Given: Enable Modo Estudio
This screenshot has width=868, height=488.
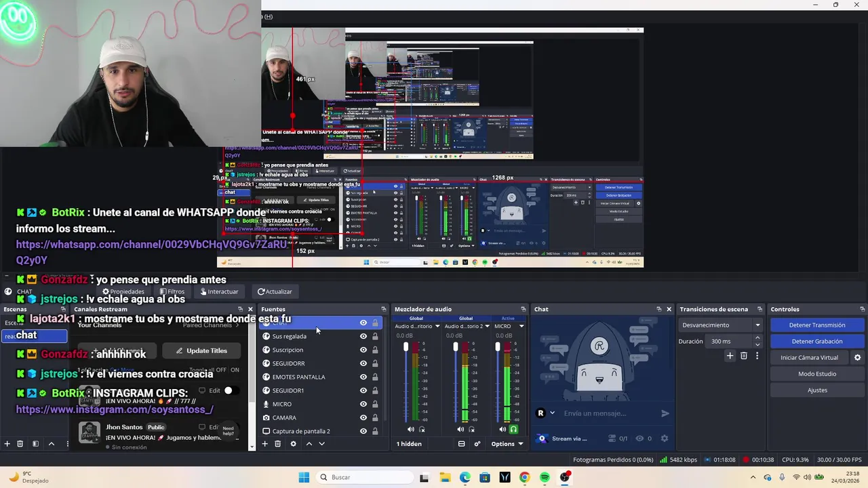Looking at the screenshot, I should [x=817, y=373].
